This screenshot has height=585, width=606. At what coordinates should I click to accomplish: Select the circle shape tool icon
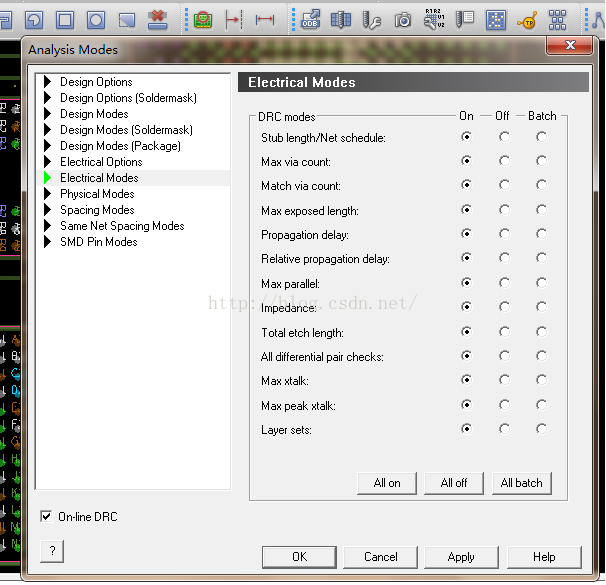(x=96, y=19)
